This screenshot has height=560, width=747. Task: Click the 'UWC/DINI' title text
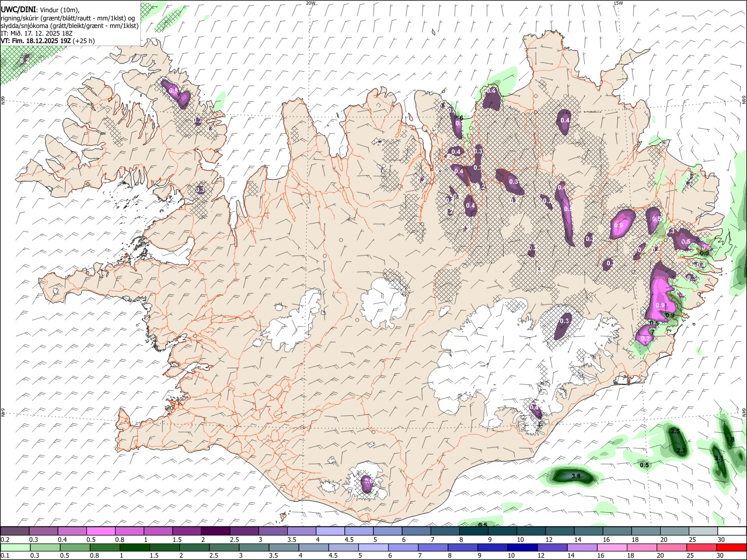coord(18,10)
